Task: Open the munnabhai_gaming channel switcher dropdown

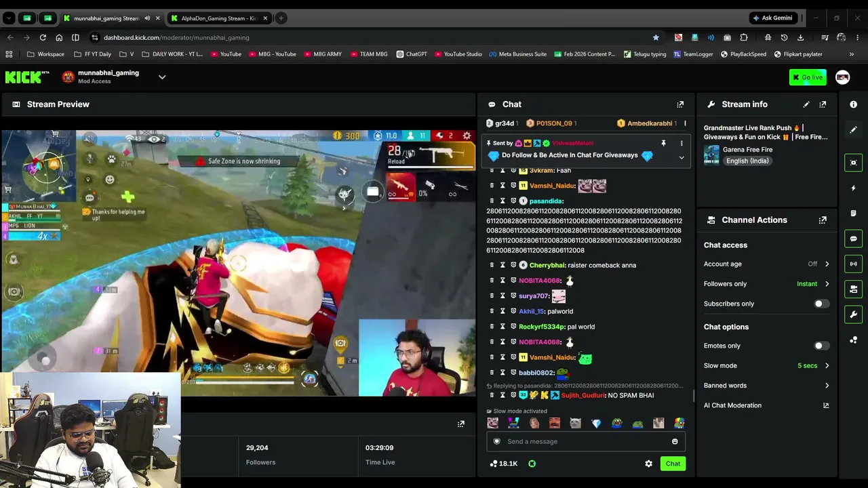Action: (x=162, y=77)
